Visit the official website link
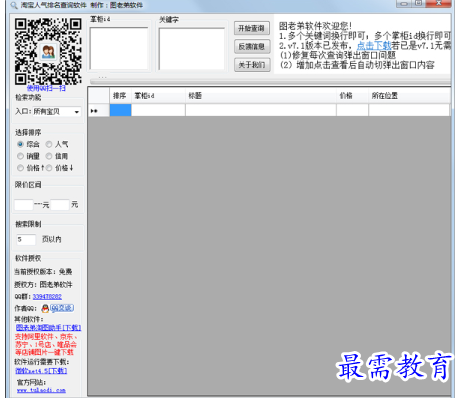 41,390
